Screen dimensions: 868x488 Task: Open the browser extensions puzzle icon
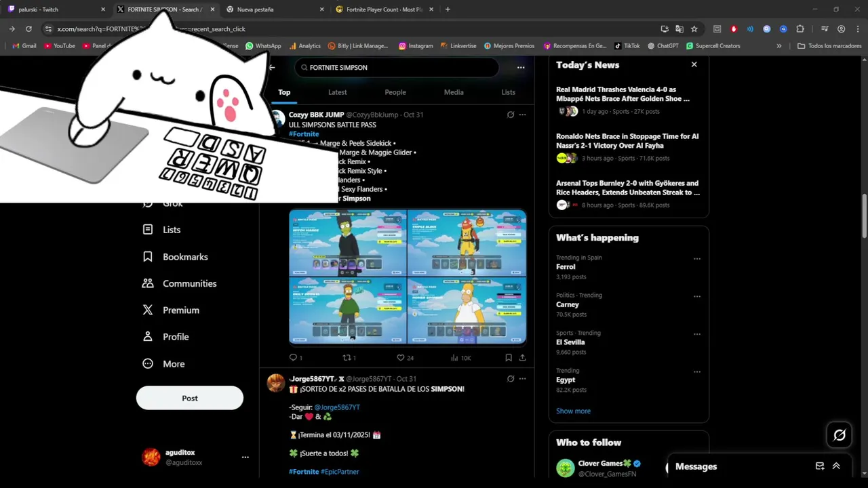(800, 29)
